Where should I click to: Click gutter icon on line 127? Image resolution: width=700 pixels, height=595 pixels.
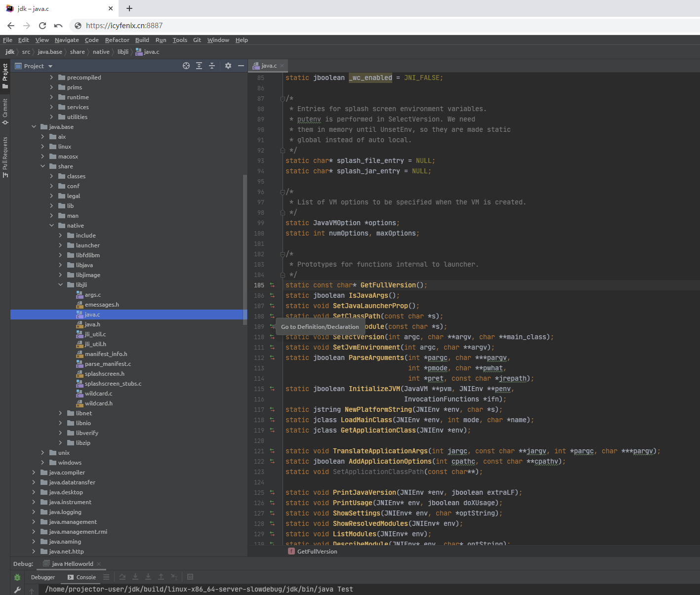[272, 513]
